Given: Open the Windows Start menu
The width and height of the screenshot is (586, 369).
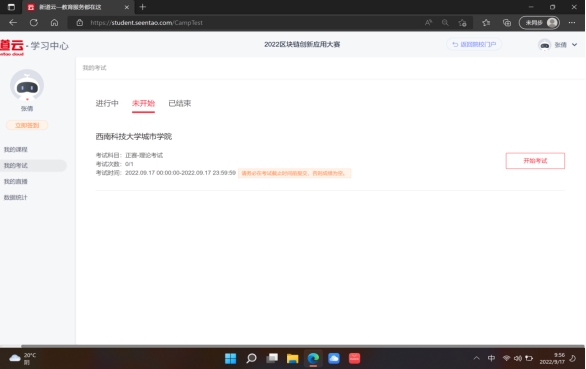Looking at the screenshot, I should (230, 359).
